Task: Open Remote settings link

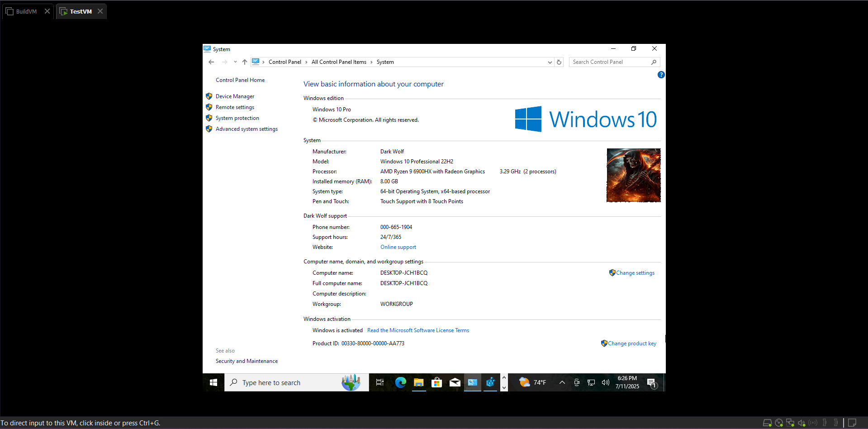Action: pyautogui.click(x=235, y=107)
